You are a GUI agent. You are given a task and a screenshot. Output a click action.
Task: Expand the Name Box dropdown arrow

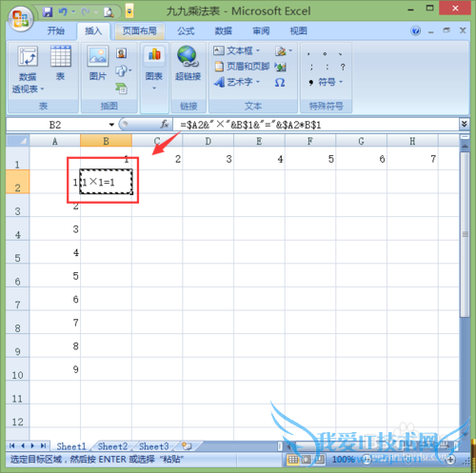(111, 125)
